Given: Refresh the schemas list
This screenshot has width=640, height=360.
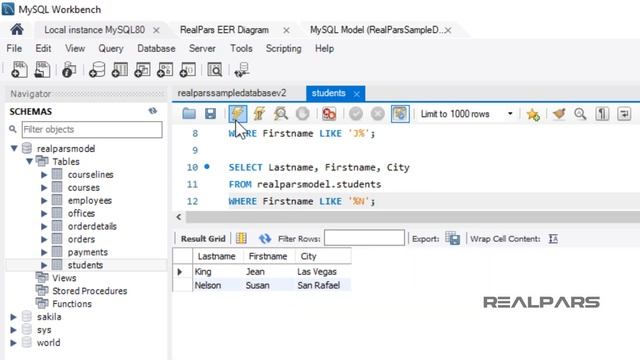Looking at the screenshot, I should [153, 111].
